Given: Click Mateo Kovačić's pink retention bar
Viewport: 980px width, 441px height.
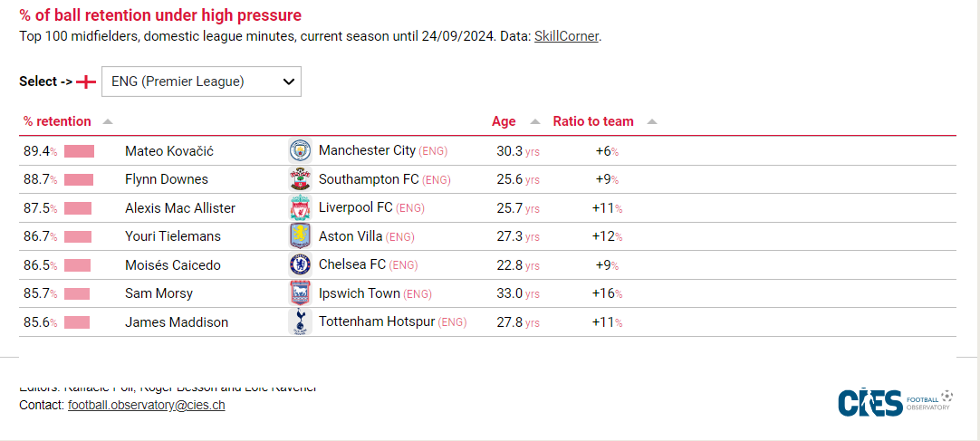Looking at the screenshot, I should [80, 151].
